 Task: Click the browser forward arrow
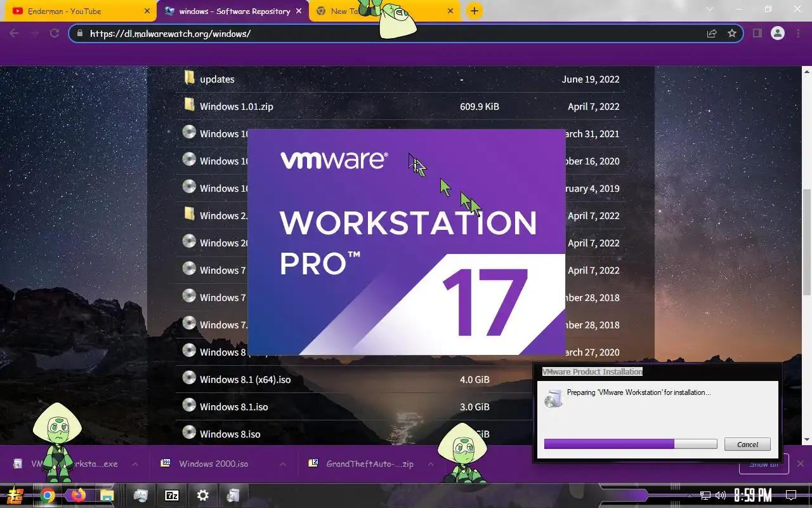(34, 33)
